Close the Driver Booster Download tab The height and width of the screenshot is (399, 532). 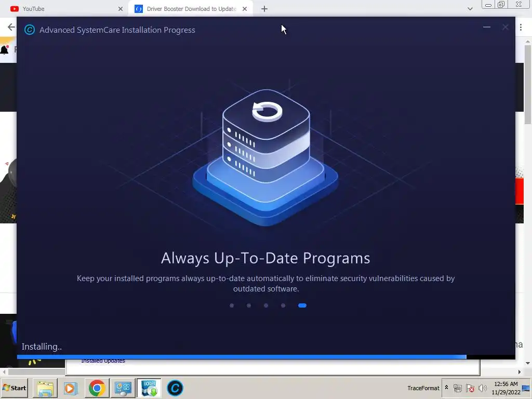point(245,9)
